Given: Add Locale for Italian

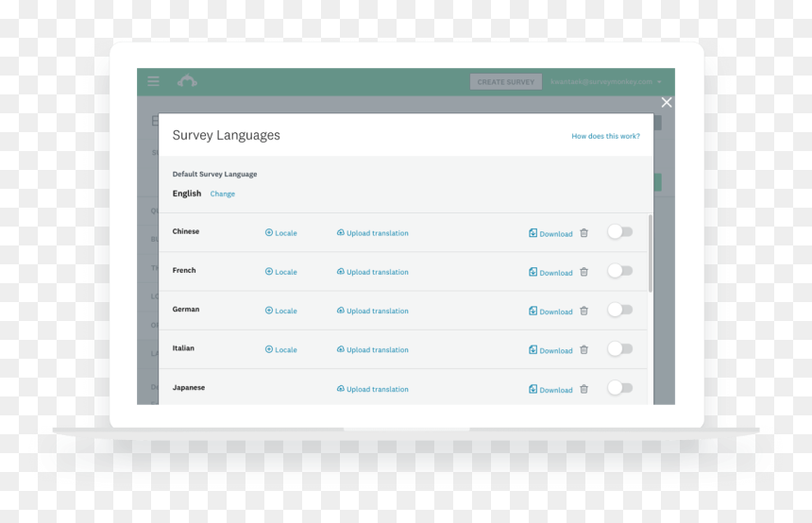Looking at the screenshot, I should pos(281,349).
